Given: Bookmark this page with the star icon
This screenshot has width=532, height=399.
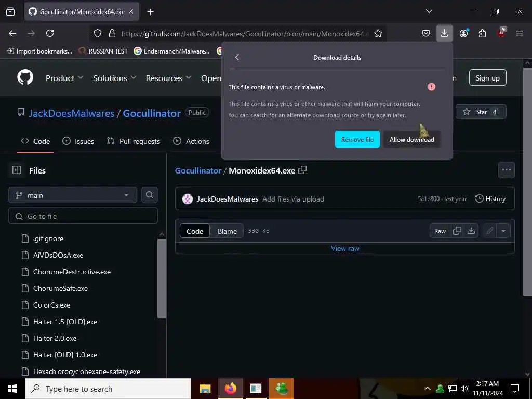Looking at the screenshot, I should [x=378, y=33].
